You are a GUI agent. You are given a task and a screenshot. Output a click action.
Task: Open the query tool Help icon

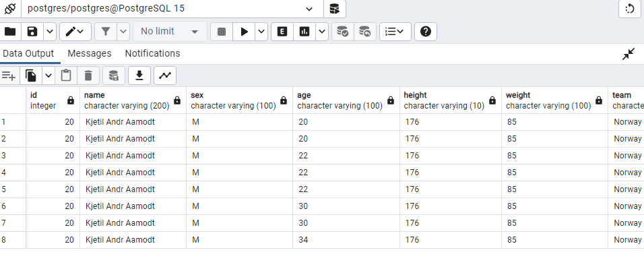click(426, 32)
